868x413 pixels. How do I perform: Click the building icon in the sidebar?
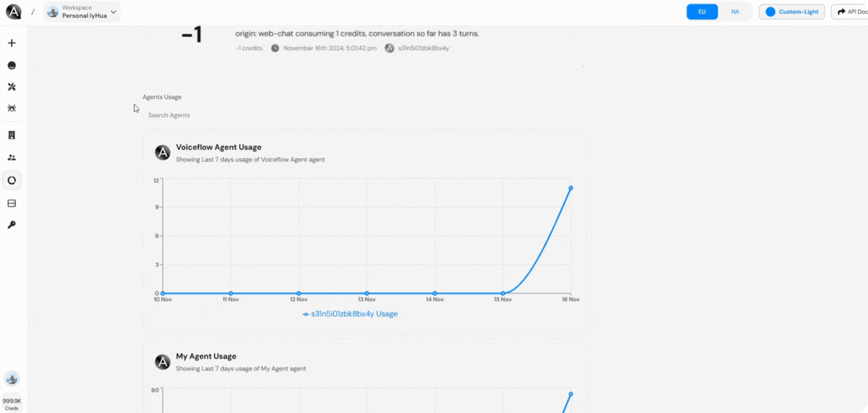11,135
